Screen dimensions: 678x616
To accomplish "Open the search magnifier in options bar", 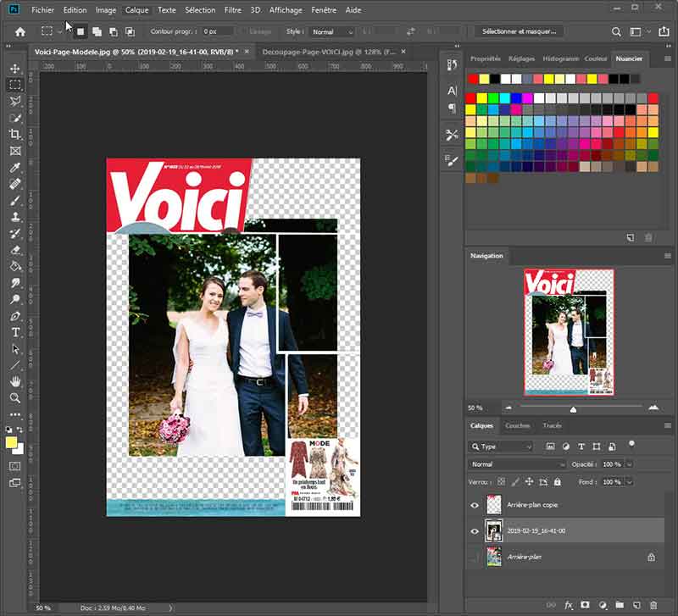I will (x=617, y=31).
